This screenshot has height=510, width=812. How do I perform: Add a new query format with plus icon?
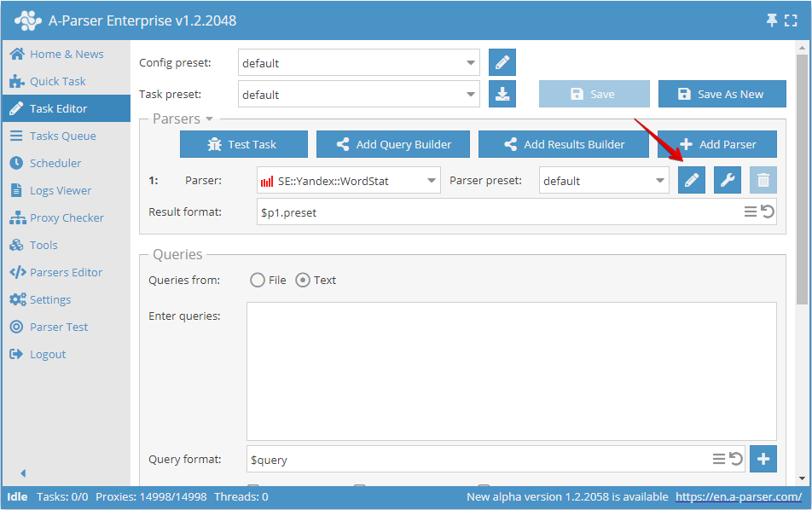click(763, 459)
